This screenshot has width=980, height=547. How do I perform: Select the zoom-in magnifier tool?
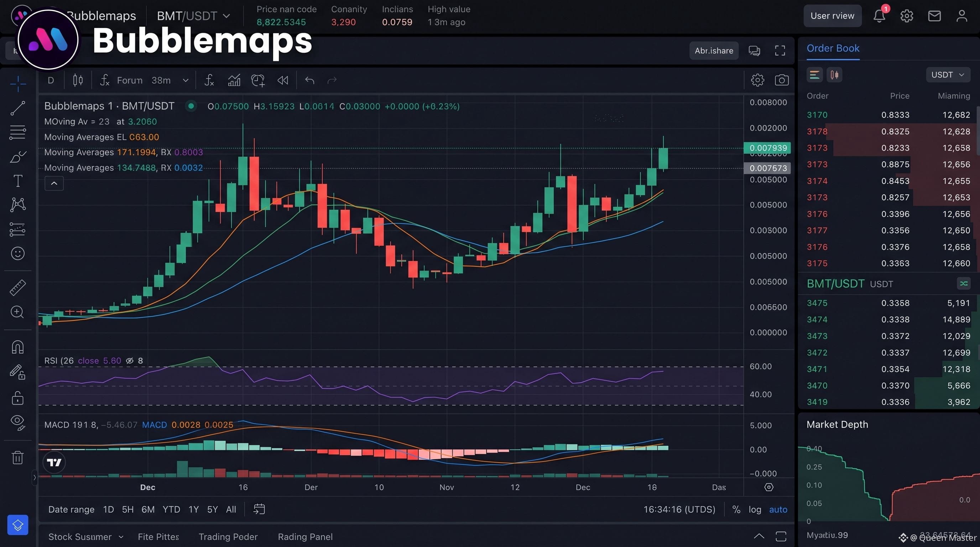coord(17,312)
